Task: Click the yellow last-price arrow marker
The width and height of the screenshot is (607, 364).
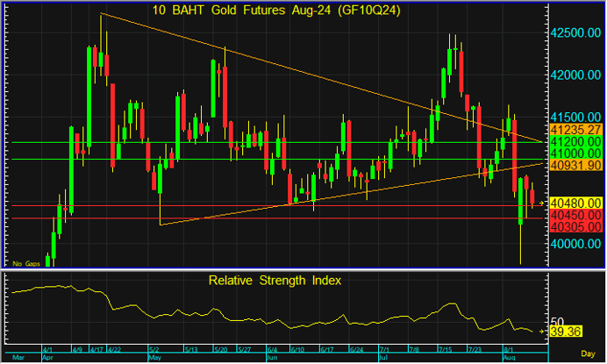Action: point(541,203)
